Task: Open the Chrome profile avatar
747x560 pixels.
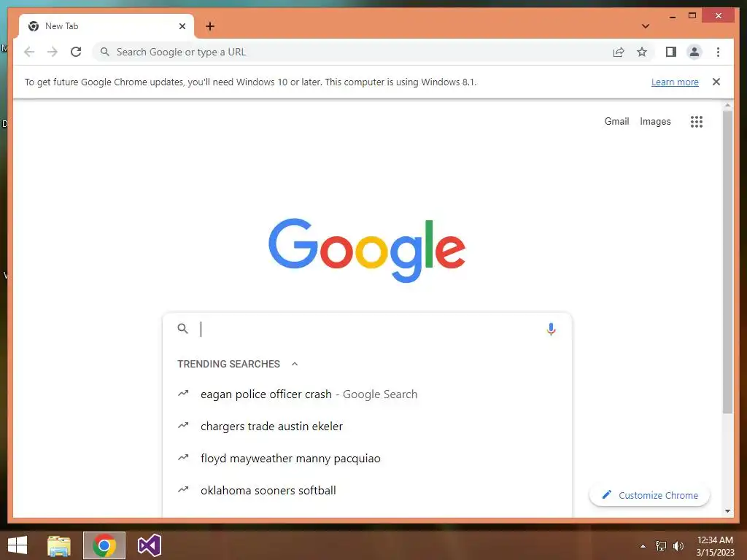Action: pos(694,52)
